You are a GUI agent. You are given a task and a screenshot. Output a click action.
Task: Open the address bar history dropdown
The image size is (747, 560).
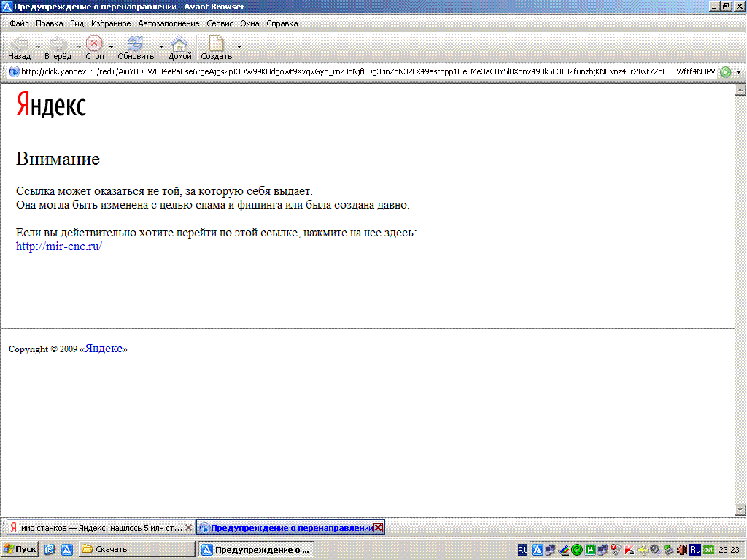point(738,72)
